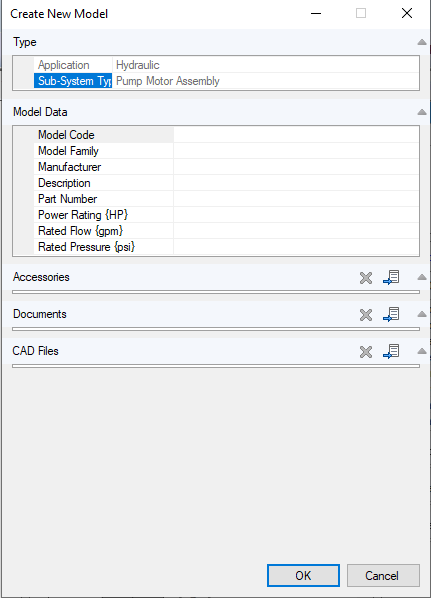This screenshot has width=431, height=598.
Task: Close the Create New Model dialog
Action: coord(407,13)
